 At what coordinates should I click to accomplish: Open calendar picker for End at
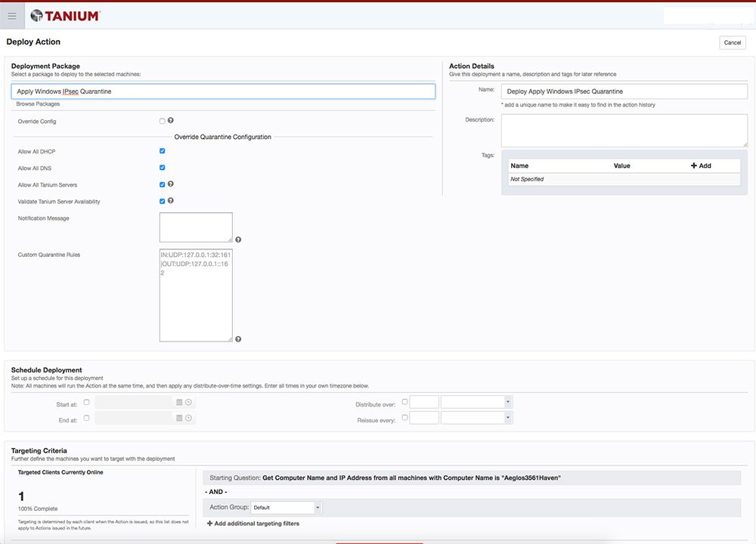click(x=179, y=419)
